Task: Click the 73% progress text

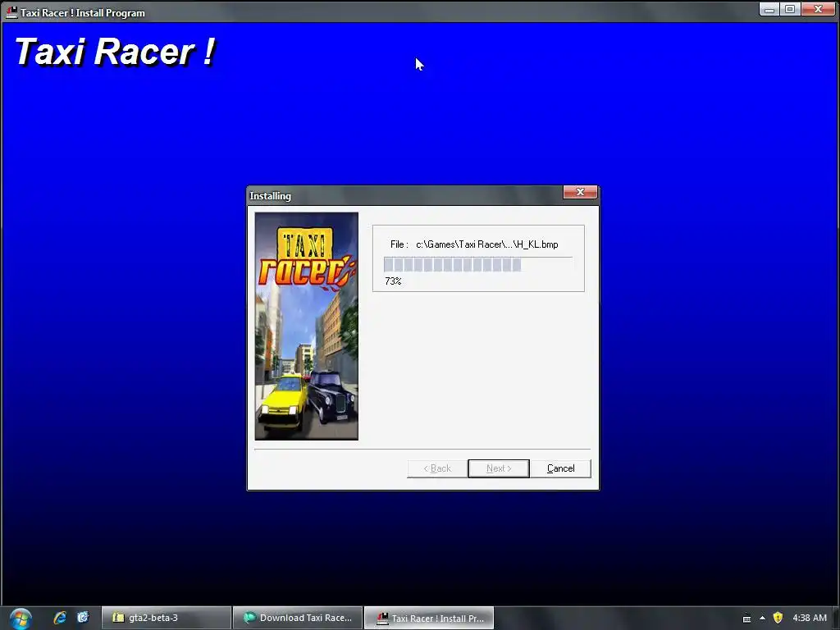Action: click(x=393, y=281)
